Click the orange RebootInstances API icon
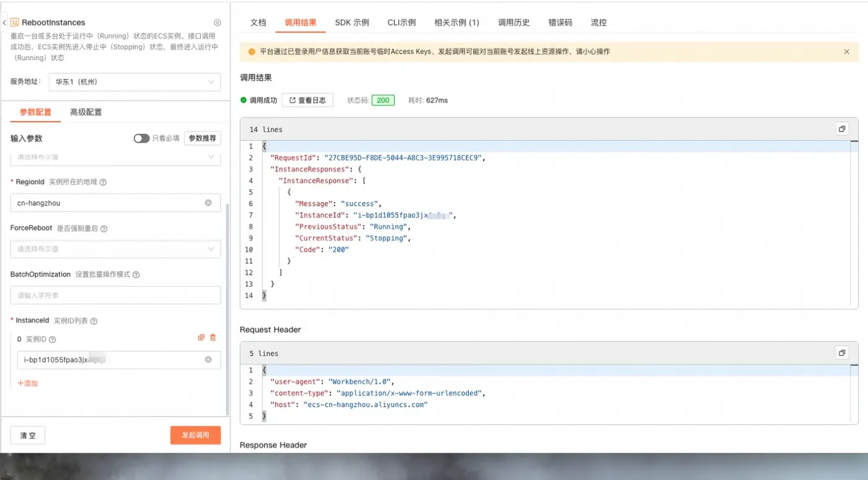The height and width of the screenshot is (480, 868). [15, 22]
